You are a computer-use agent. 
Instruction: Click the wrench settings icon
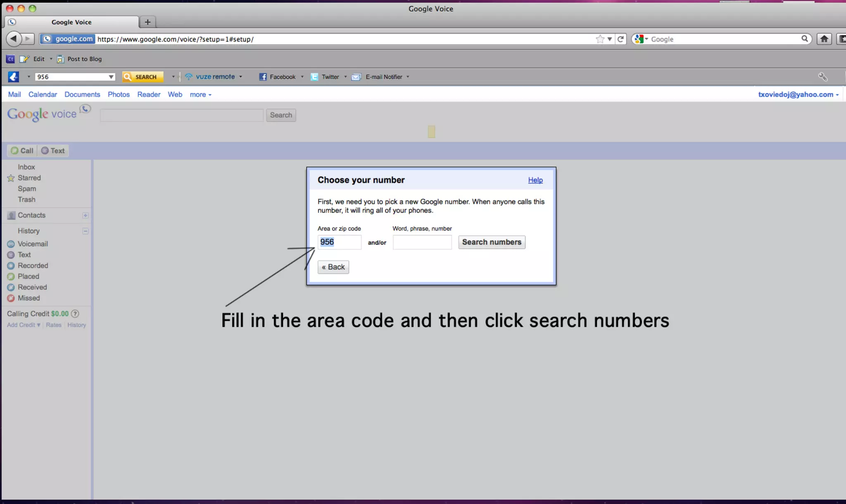pos(822,77)
